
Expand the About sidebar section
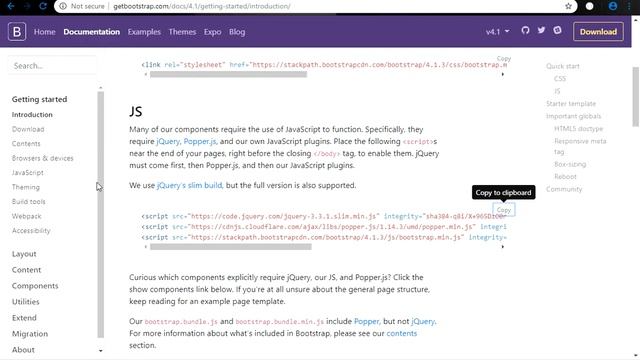click(x=23, y=350)
